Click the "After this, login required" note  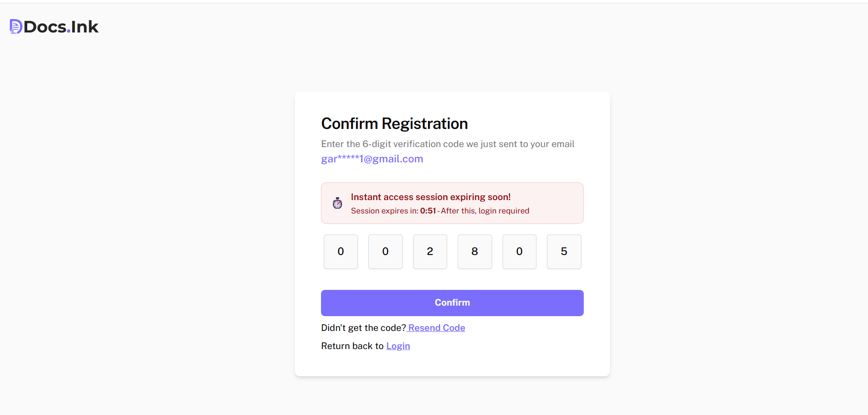tap(485, 211)
